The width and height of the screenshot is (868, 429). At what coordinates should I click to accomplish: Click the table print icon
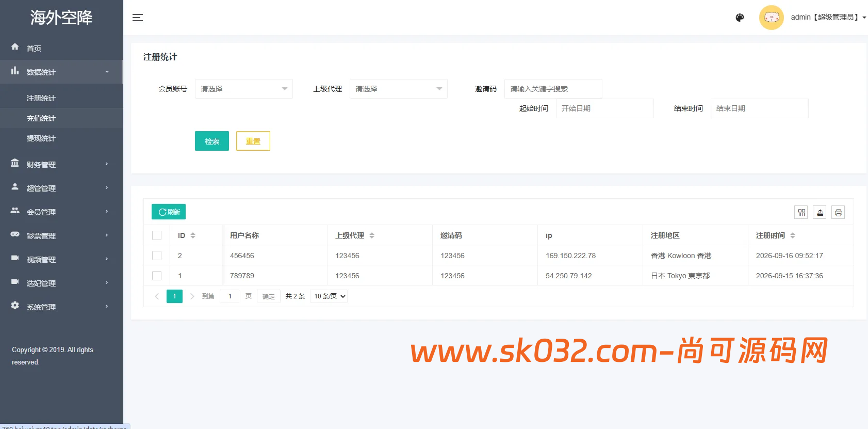click(839, 212)
